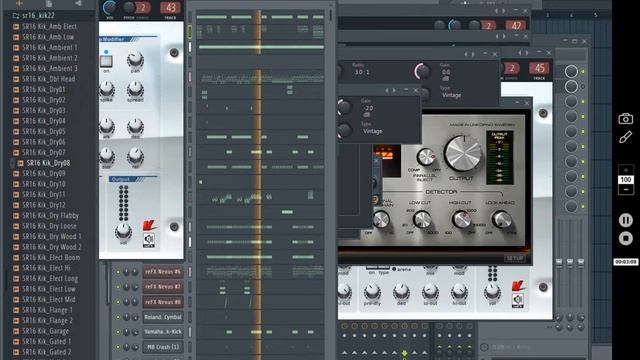
Task: Decrease the zoom value below 100
Action: pos(625,190)
